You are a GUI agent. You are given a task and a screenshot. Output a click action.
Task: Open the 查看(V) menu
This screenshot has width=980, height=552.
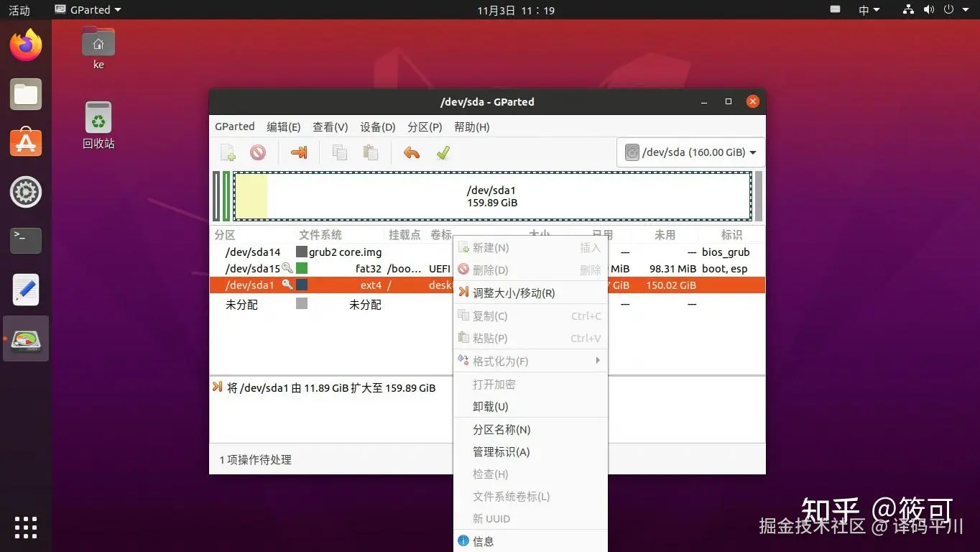pyautogui.click(x=330, y=126)
